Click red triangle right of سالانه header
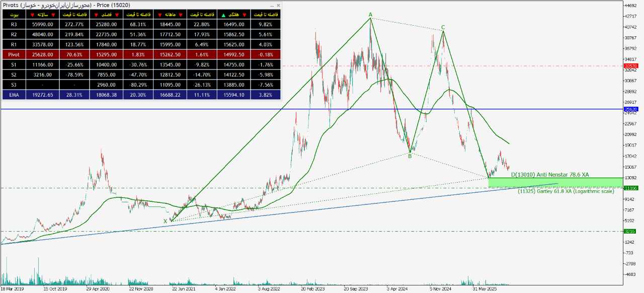This screenshot has height=293, width=644. (53, 14)
